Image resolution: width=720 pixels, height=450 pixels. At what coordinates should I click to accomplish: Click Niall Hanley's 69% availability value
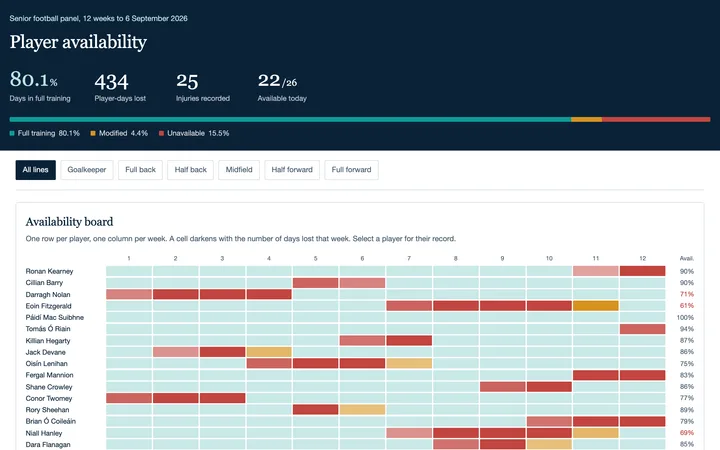(x=687, y=433)
